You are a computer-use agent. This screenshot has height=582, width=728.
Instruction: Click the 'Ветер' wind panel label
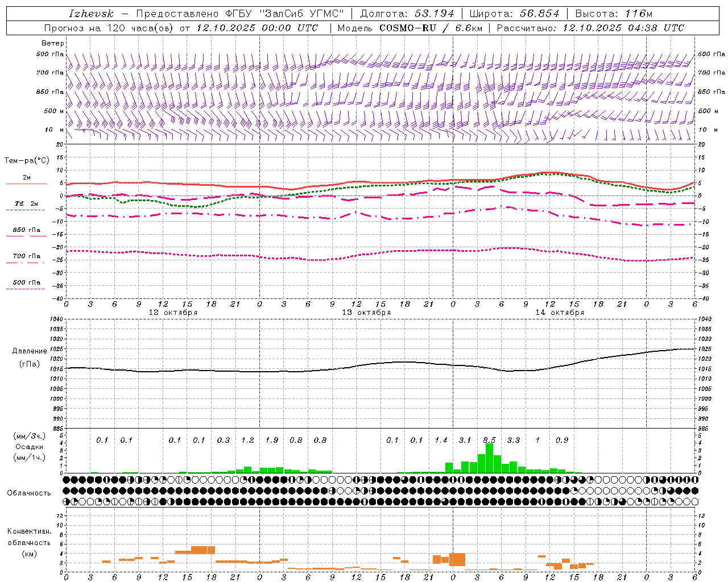52,43
